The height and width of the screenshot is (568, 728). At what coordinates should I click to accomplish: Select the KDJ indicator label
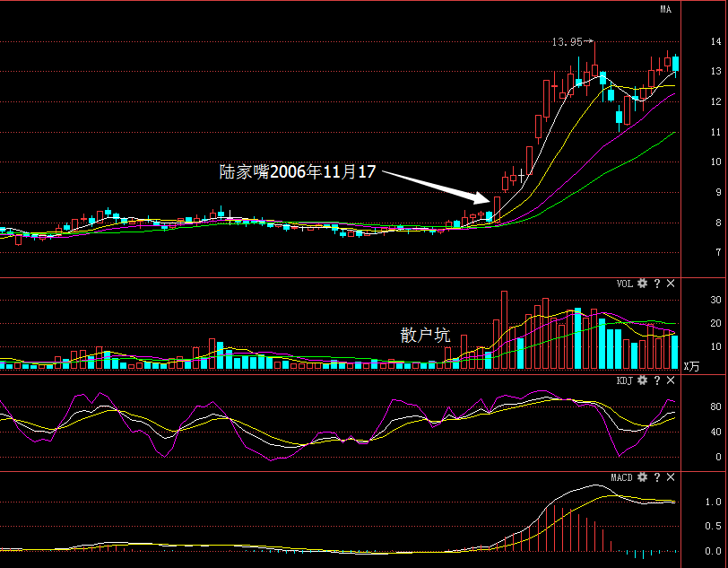[x=625, y=380]
